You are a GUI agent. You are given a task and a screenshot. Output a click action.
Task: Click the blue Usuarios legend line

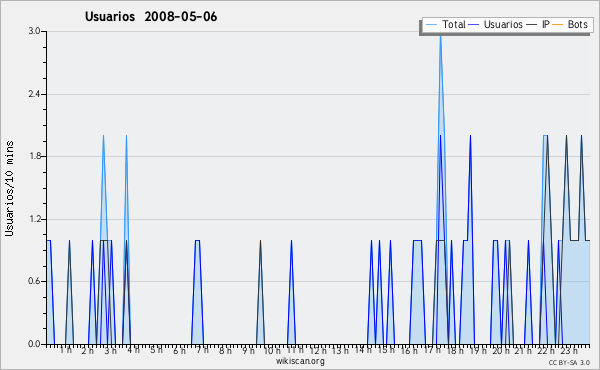474,25
